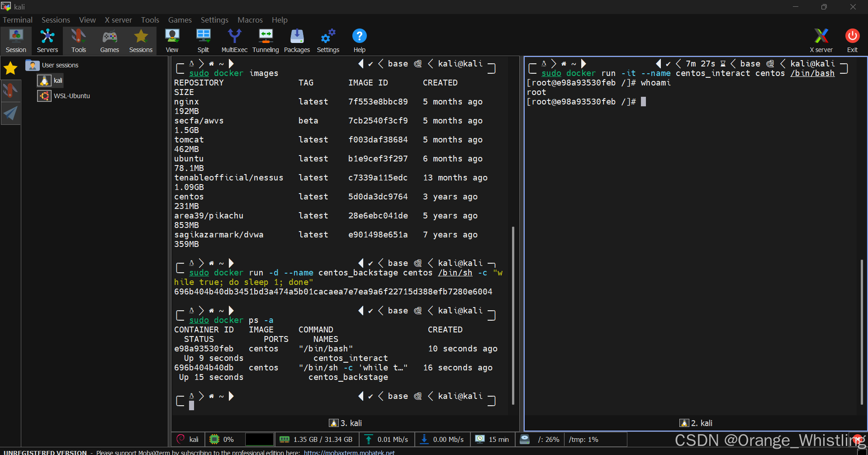Open the Terminal menu
This screenshot has width=868, height=455.
18,20
